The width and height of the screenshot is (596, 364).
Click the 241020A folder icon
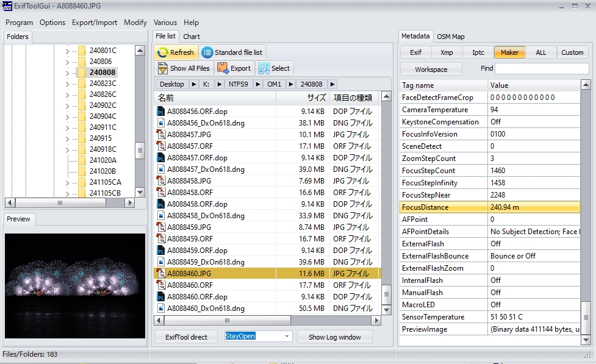[82, 160]
